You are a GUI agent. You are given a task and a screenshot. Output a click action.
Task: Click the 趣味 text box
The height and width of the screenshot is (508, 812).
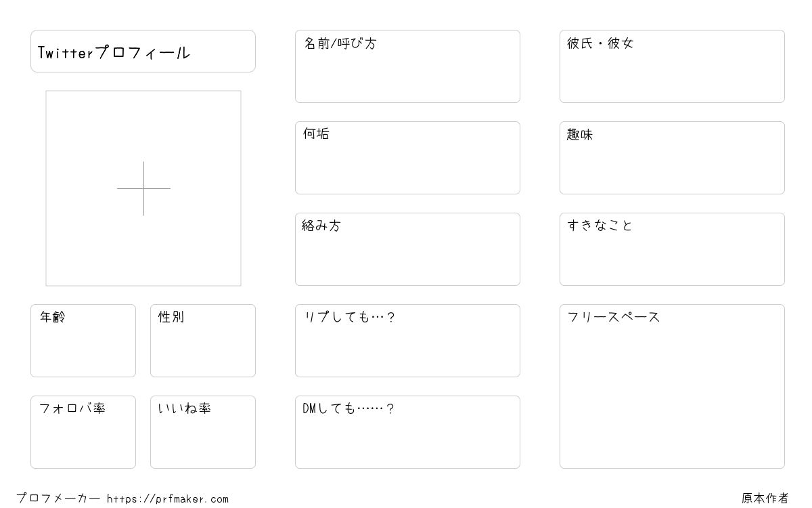coord(672,158)
